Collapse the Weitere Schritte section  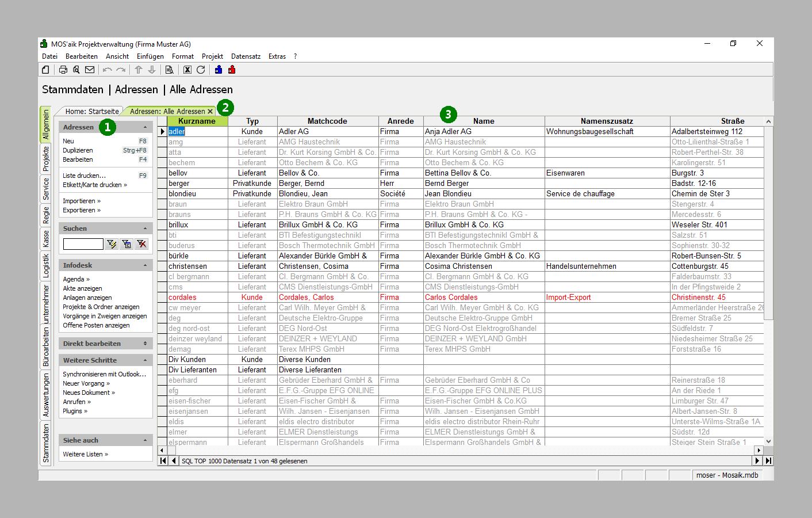pyautogui.click(x=145, y=360)
